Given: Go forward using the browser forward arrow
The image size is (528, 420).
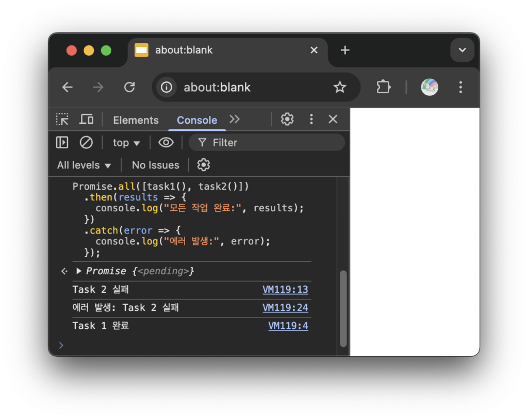Looking at the screenshot, I should pyautogui.click(x=98, y=88).
